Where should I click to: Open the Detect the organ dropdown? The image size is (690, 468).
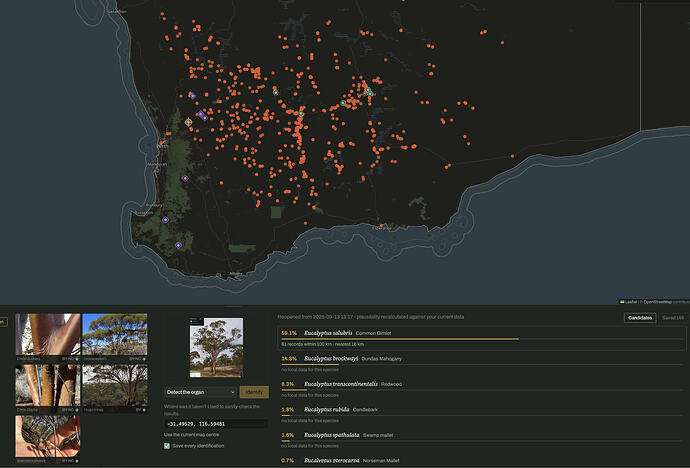coord(201,392)
